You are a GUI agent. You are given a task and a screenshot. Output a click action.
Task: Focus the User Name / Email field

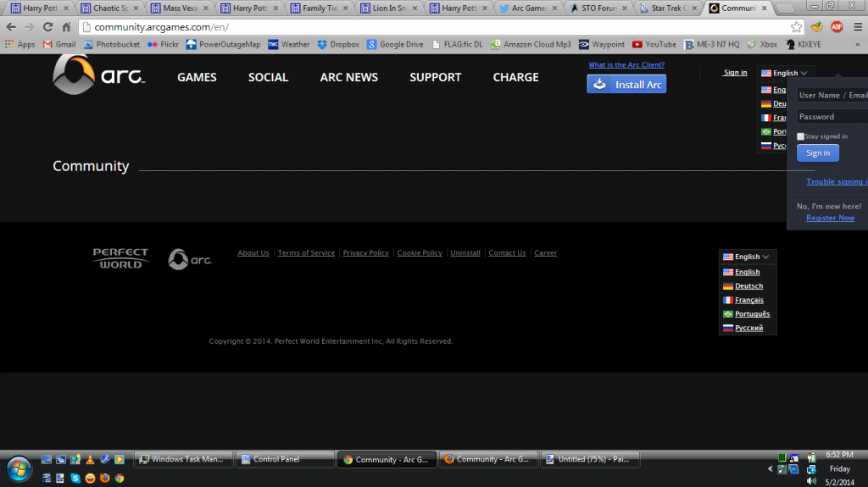coord(832,95)
